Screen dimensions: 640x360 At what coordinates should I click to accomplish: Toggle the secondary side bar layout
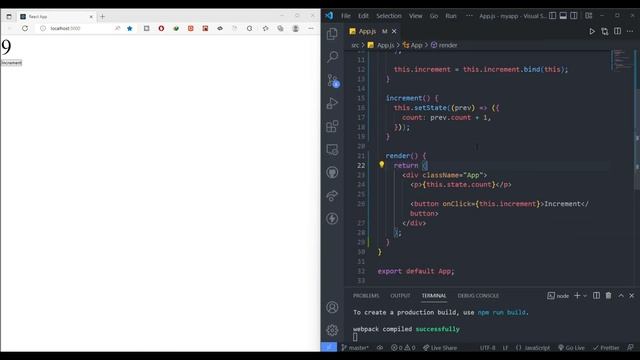click(x=574, y=16)
